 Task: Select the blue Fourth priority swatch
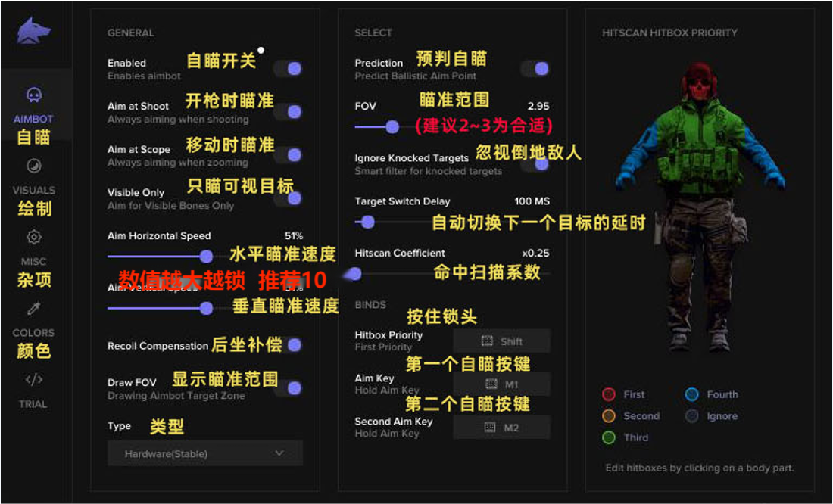tap(691, 394)
